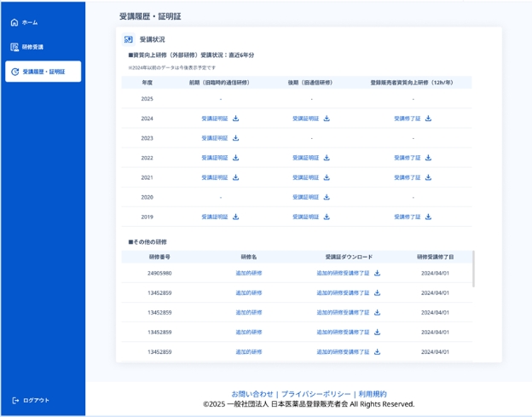Open the 2022 受講修了証 link

tap(408, 158)
